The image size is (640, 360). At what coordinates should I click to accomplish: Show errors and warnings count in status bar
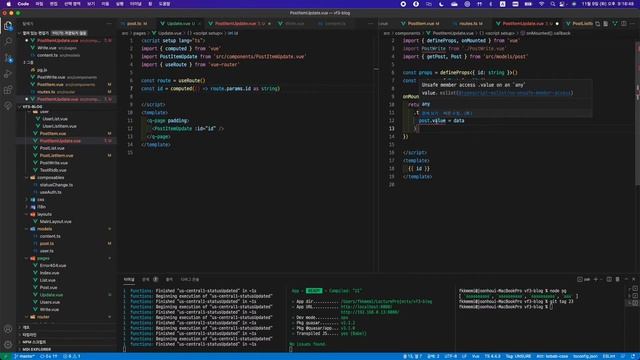tap(72, 356)
